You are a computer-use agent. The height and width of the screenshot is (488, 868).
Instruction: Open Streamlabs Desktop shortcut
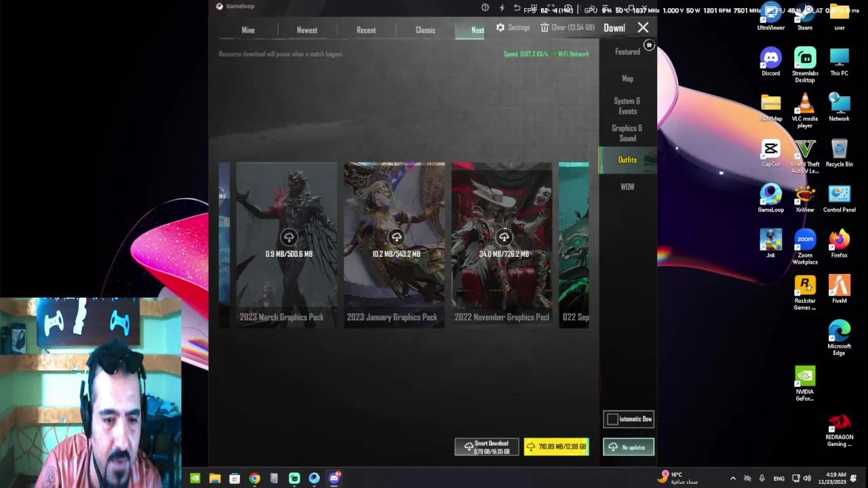805,66
